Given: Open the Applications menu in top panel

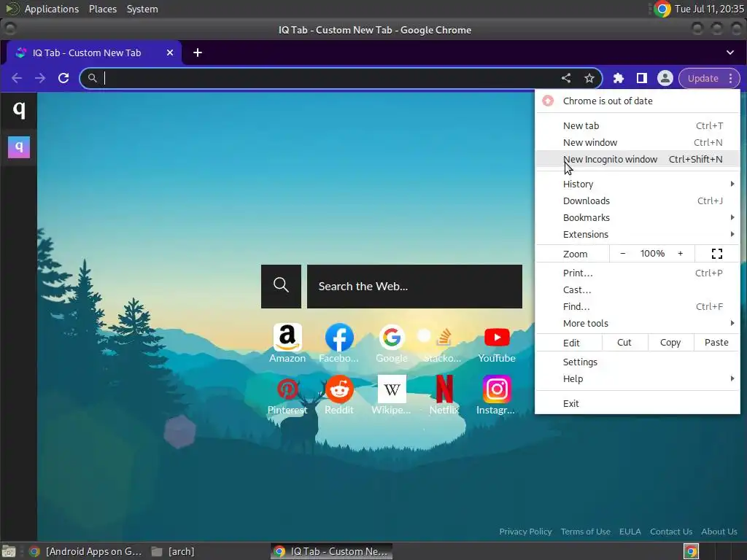Looking at the screenshot, I should click(52, 9).
